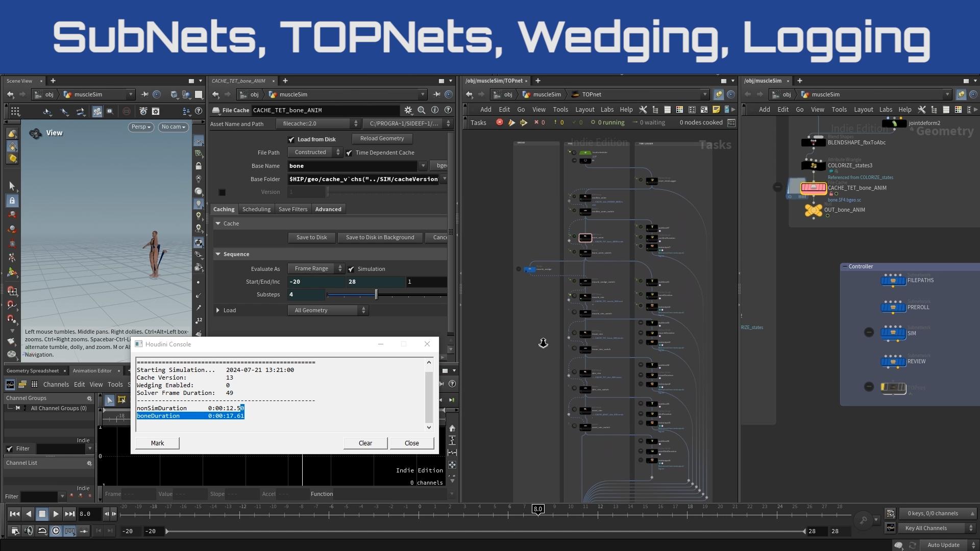The height and width of the screenshot is (551, 980).
Task: Click Clear in Houdini Console
Action: pyautogui.click(x=365, y=443)
